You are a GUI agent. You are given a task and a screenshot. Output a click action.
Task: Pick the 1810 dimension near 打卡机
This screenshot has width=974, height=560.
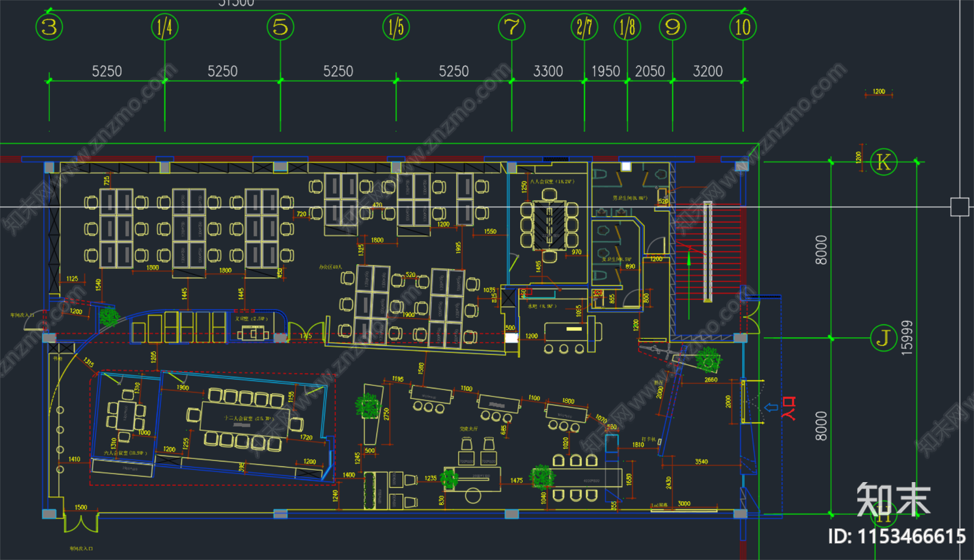coord(638,444)
